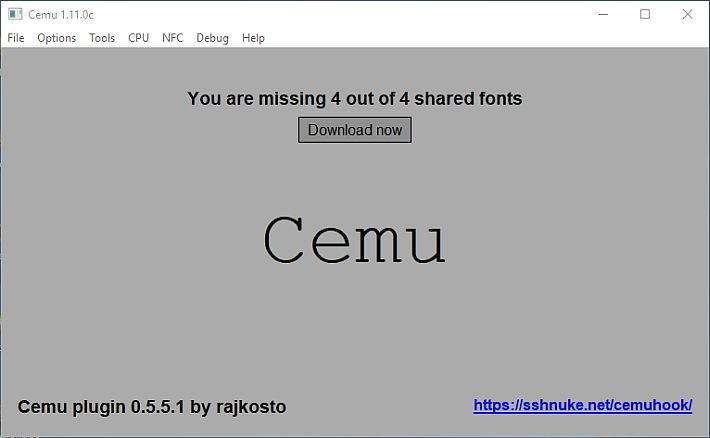Open the Tools menu

pyautogui.click(x=102, y=38)
